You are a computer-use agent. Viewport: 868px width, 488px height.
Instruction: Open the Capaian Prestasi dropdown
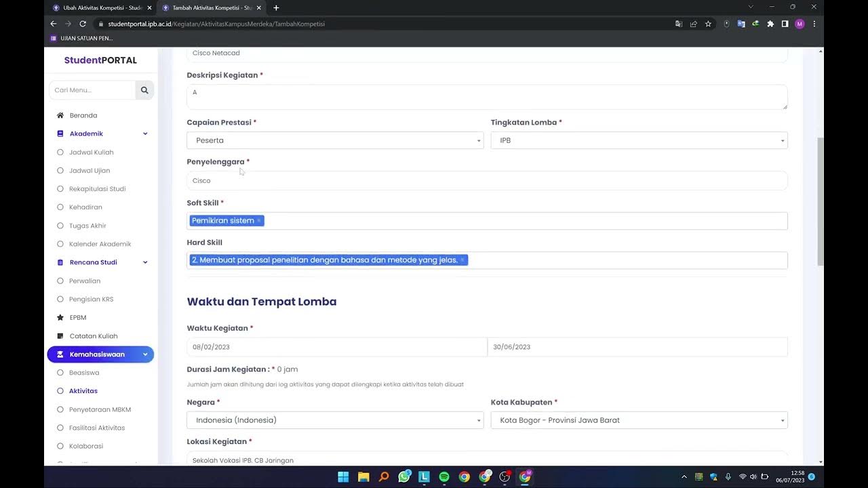coord(335,140)
